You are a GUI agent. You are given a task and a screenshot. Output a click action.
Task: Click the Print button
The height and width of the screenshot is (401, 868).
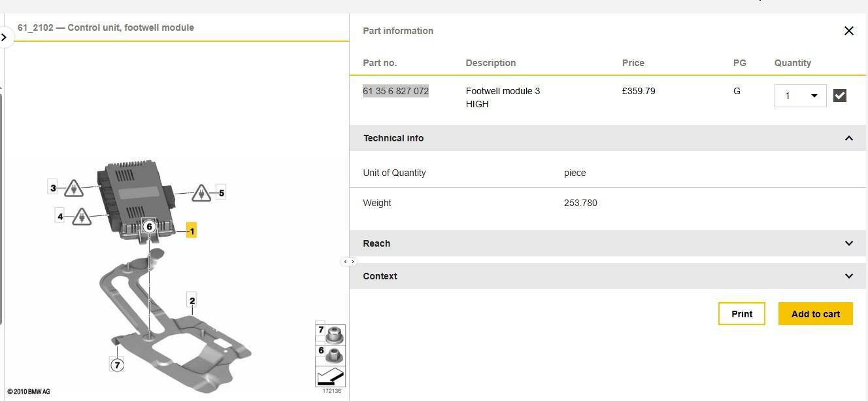[742, 314]
